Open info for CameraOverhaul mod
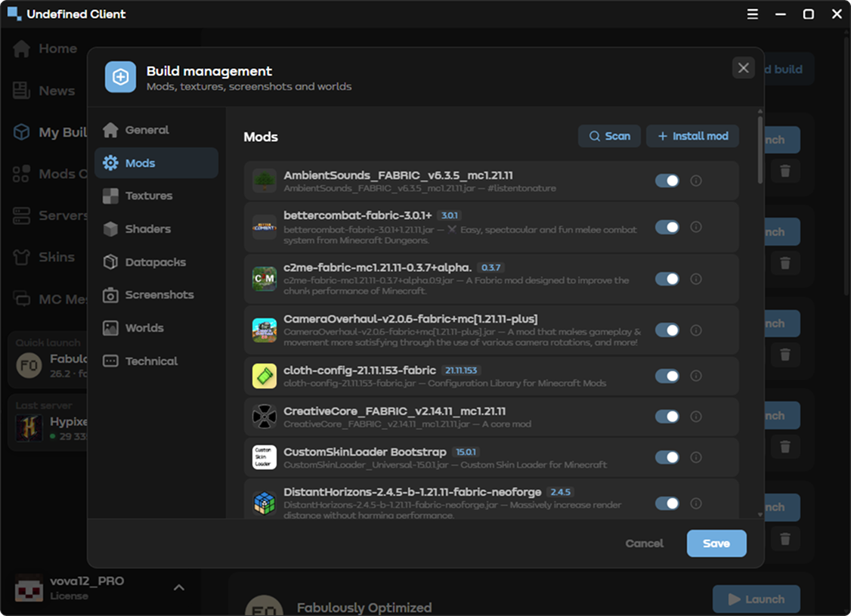Screen dimensions: 851x616 [696, 330]
